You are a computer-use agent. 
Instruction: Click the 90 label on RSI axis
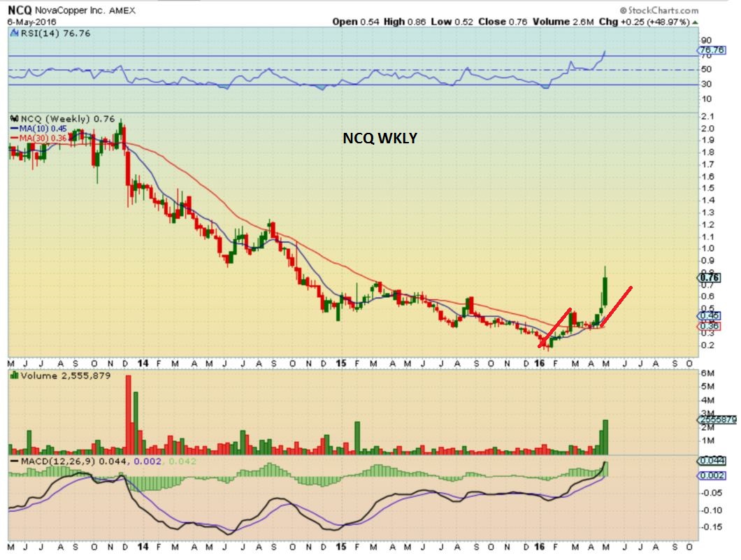706,41
